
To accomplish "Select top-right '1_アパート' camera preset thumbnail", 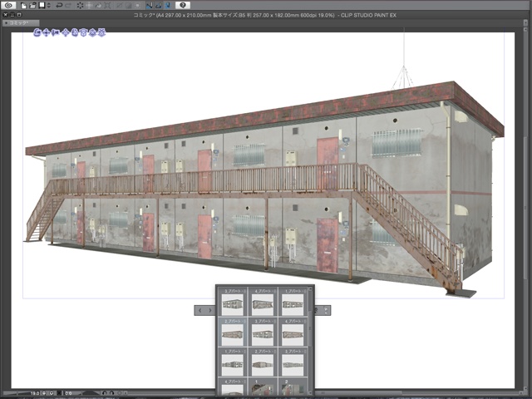I will (293, 302).
